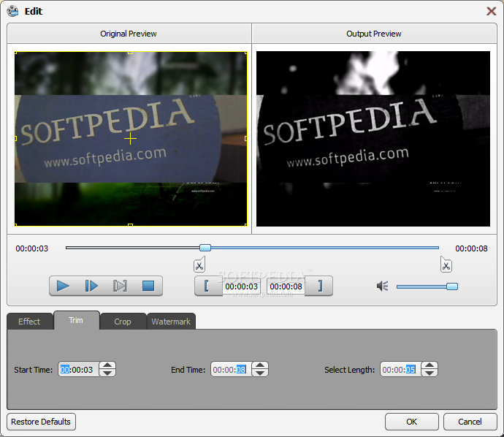The image size is (504, 437).
Task: Click the Edit window application icon
Action: [x=13, y=11]
